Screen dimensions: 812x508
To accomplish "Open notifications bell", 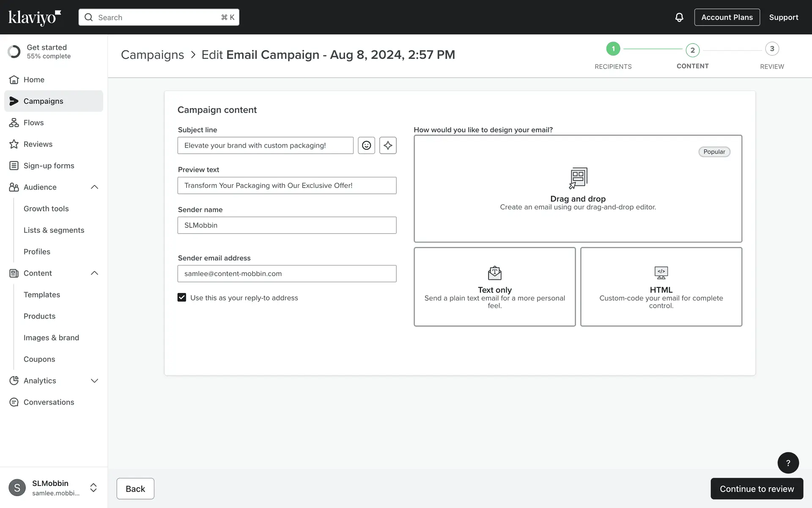I will [x=679, y=17].
